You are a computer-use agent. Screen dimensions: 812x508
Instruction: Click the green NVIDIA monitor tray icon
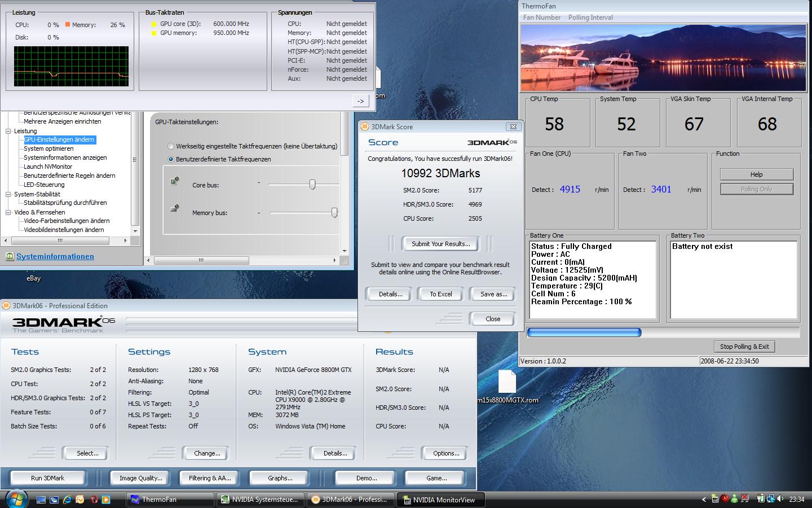714,499
